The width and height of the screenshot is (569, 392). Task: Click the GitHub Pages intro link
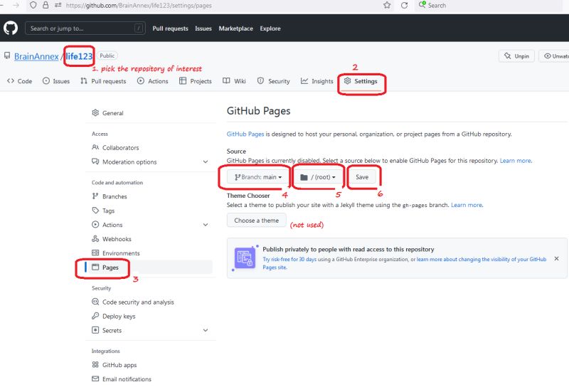pyautogui.click(x=245, y=134)
